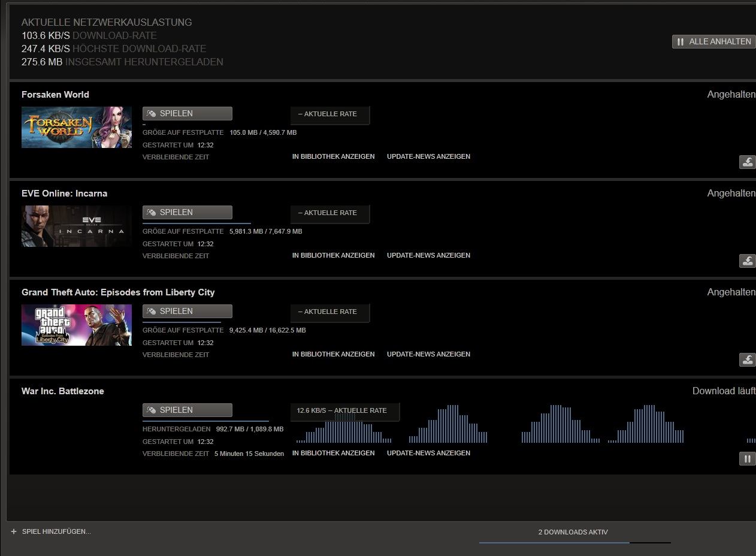Screen dimensions: 756x556
Task: Click the 12.6 KB/S Aktuelle Rate label
Action: pos(345,411)
